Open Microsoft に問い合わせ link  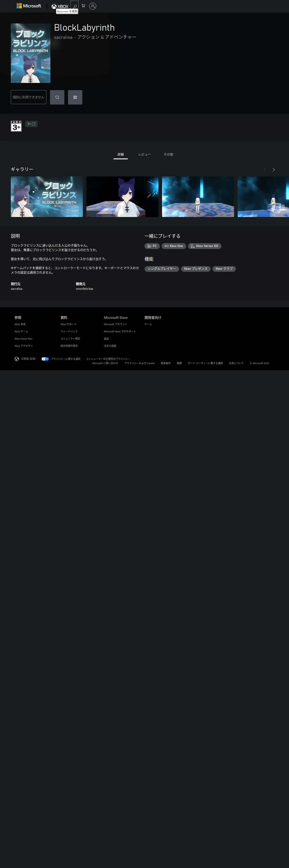coord(105,363)
